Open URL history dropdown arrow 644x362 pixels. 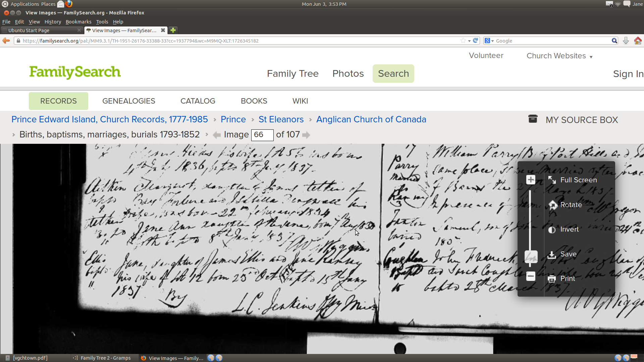point(469,41)
